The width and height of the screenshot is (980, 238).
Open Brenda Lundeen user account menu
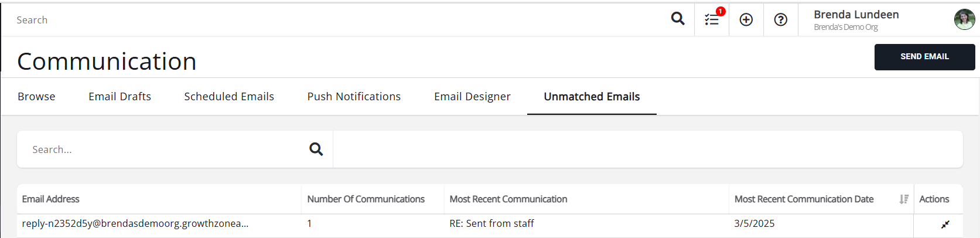[856, 20]
